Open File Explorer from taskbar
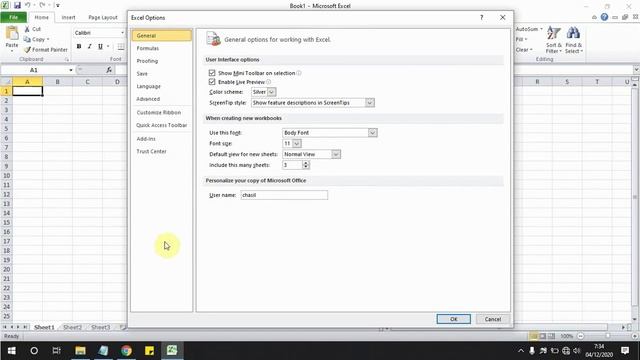The height and width of the screenshot is (360, 640). (x=80, y=350)
